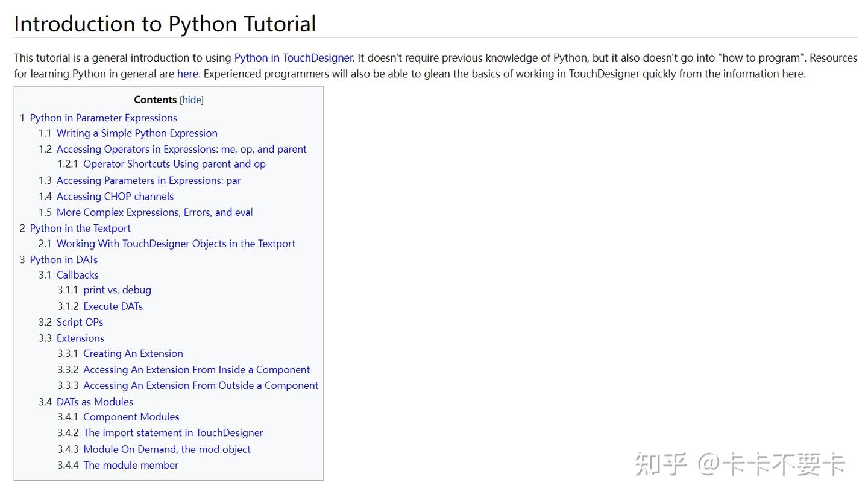The height and width of the screenshot is (500, 868).
Task: Follow the 'here' Python resources link
Action: click(187, 74)
